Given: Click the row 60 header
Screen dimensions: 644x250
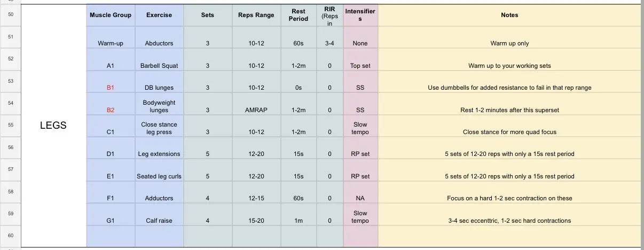Looking at the screenshot, I should [x=11, y=236].
